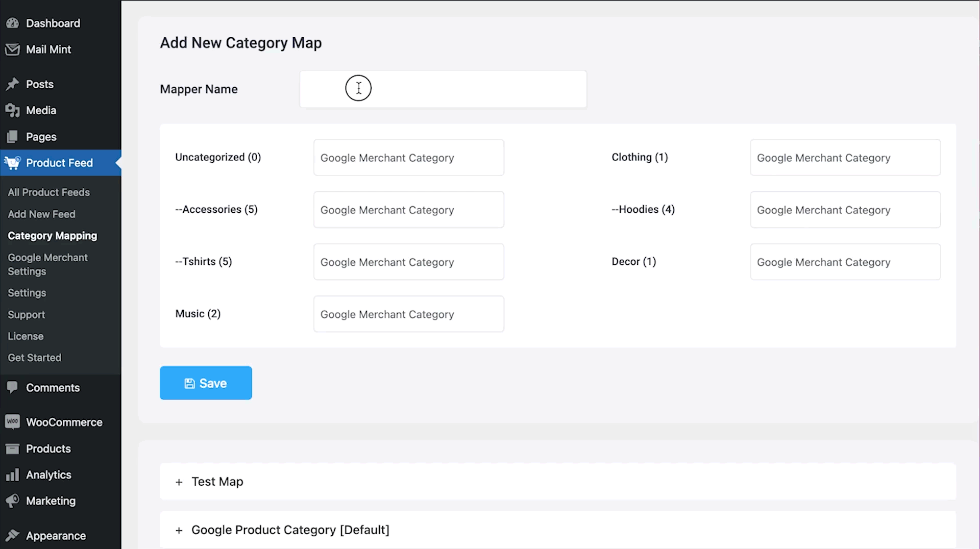Expand the Google Product Category [Default] plus icon
980x549 pixels.
[x=179, y=531]
